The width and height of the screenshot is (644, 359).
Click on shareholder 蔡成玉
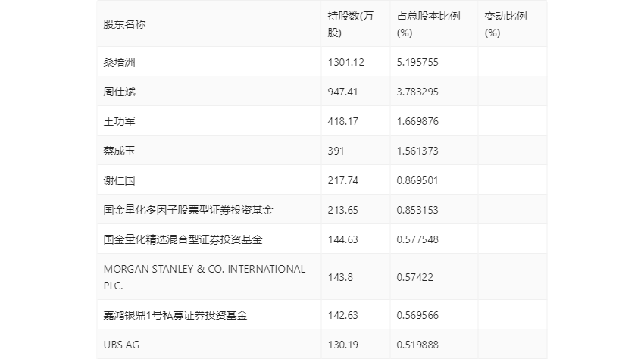pyautogui.click(x=119, y=151)
